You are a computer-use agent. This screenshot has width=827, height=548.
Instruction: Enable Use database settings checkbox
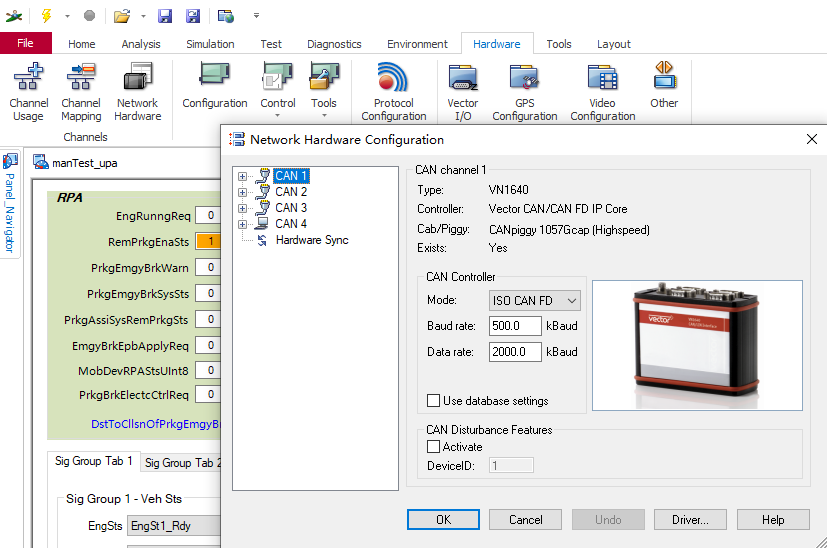coord(434,401)
